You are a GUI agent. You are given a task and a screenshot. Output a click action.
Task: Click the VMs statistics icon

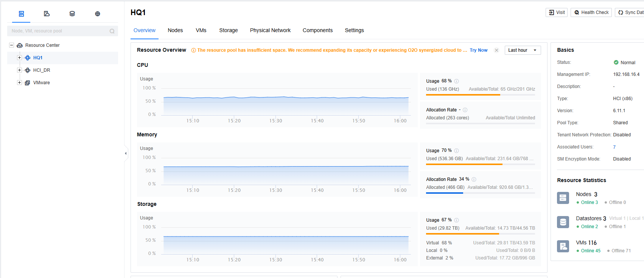563,246
